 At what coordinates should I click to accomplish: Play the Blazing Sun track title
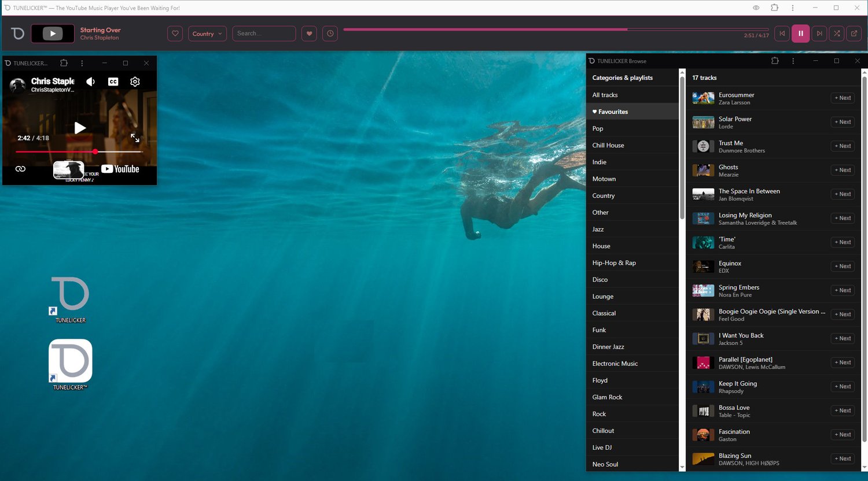click(x=735, y=456)
